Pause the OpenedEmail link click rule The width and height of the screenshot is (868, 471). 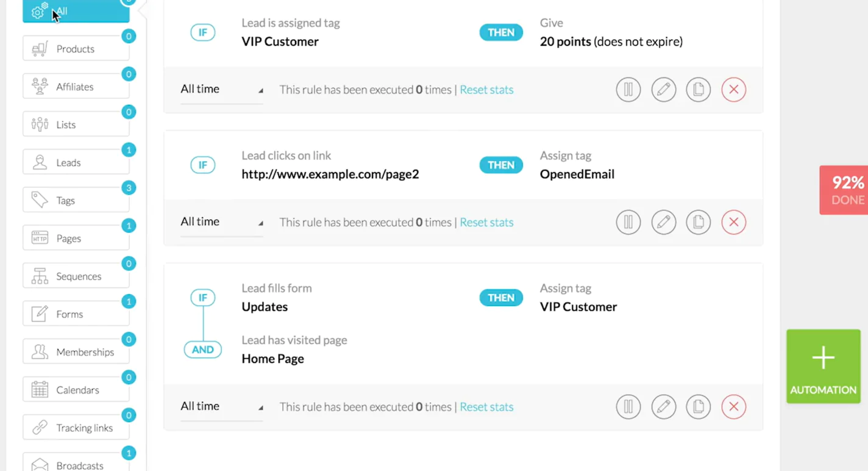click(x=628, y=222)
